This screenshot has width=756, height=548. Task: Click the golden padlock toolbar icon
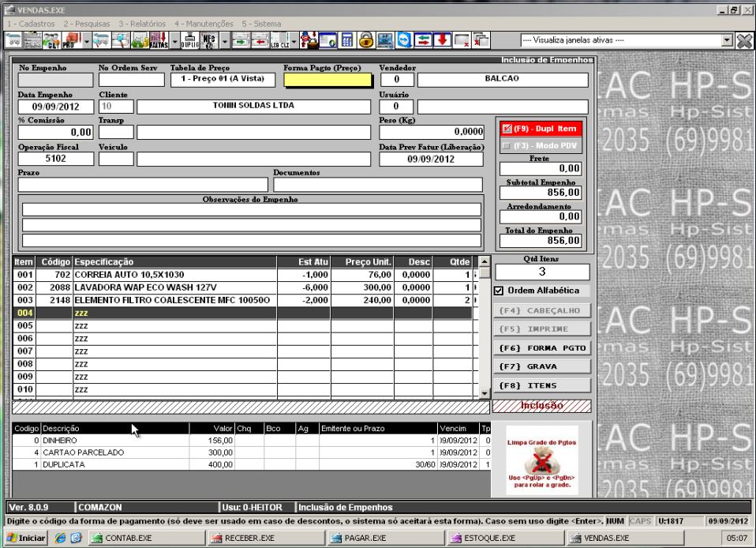pyautogui.click(x=366, y=40)
